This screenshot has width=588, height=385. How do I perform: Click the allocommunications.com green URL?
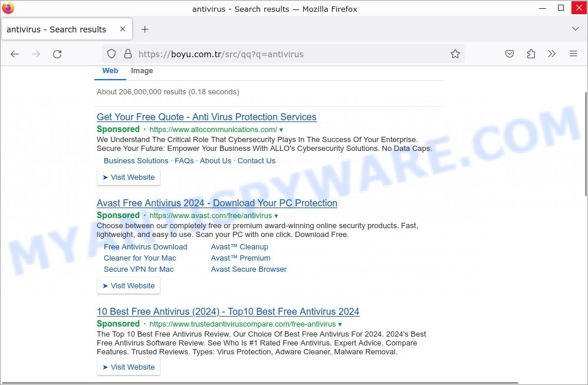pos(213,130)
